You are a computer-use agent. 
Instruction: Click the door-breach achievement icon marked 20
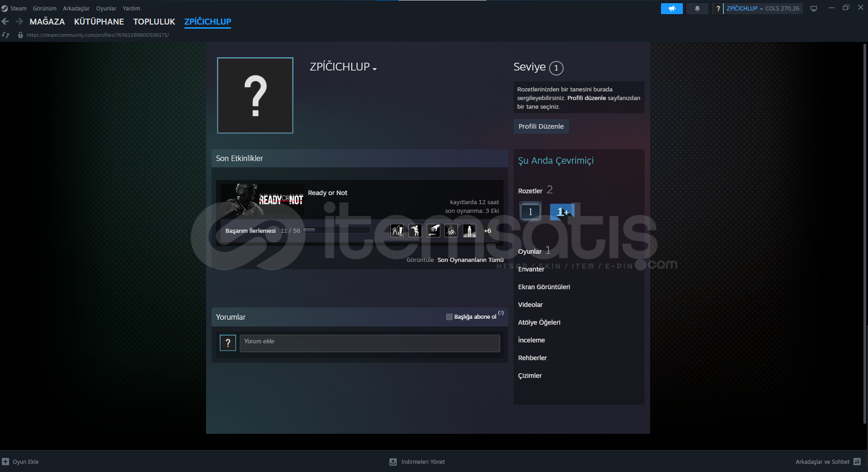[x=397, y=231]
